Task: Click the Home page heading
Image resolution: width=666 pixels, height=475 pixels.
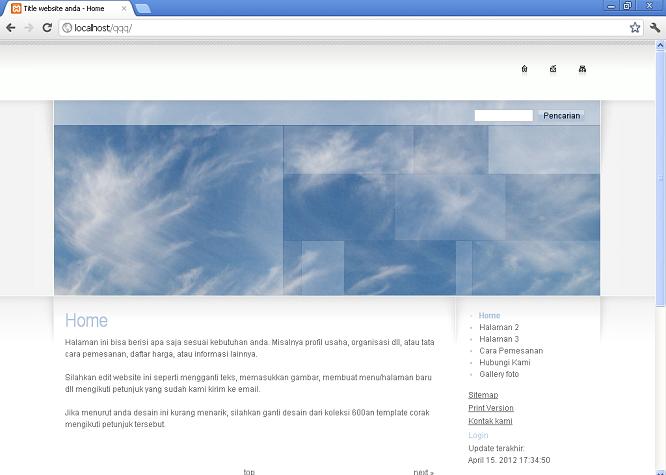Action: 86,320
